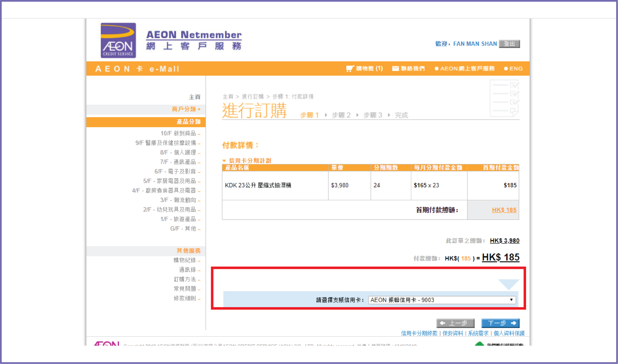This screenshot has width=618, height=364.
Task: Click the order total HK$ 3,980
Action: tap(504, 241)
